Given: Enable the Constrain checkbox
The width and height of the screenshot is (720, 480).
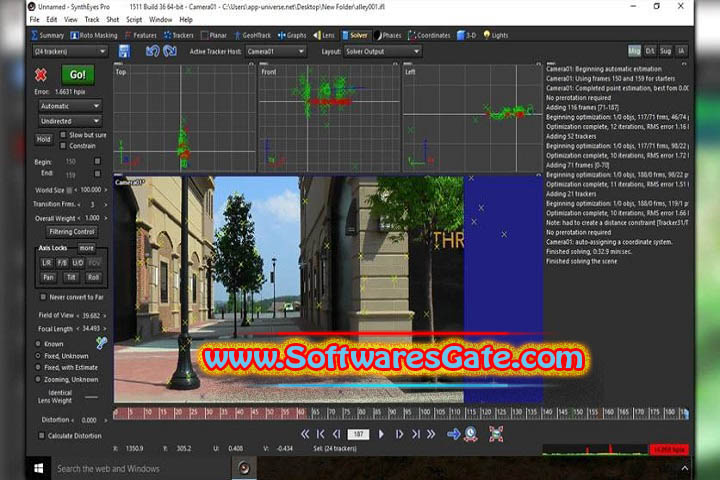Looking at the screenshot, I should [x=63, y=146].
